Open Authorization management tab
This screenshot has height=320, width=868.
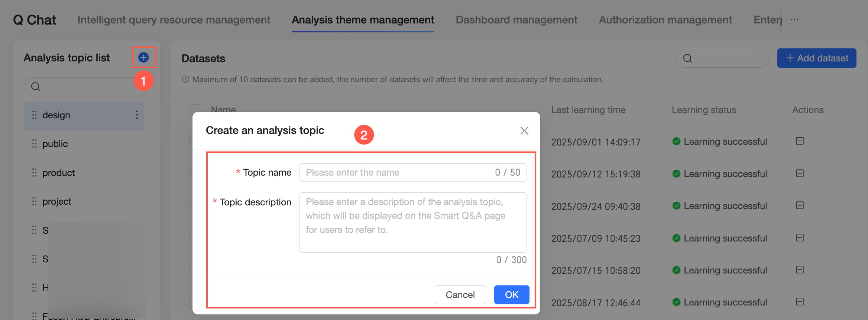pos(665,20)
